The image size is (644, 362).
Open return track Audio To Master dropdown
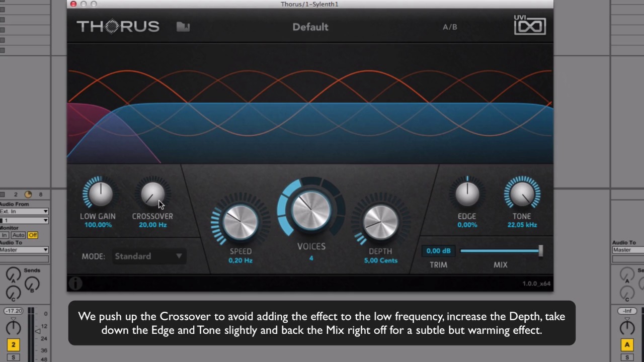tap(628, 250)
